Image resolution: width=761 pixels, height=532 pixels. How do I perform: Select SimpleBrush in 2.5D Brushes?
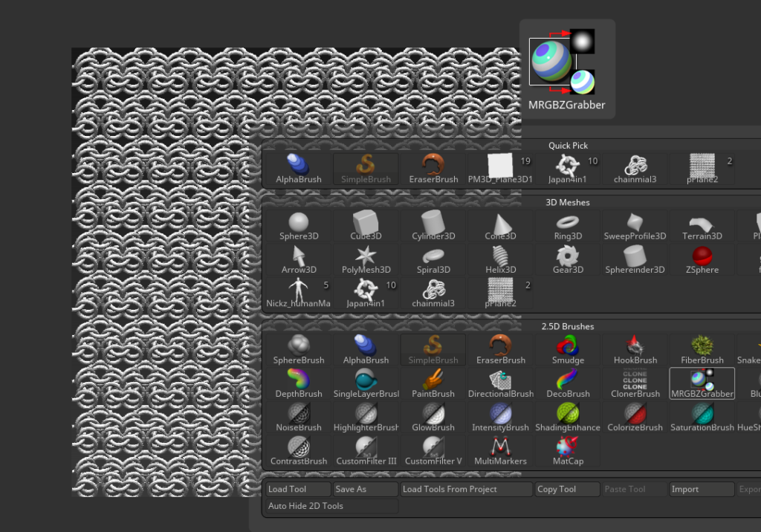click(x=433, y=350)
